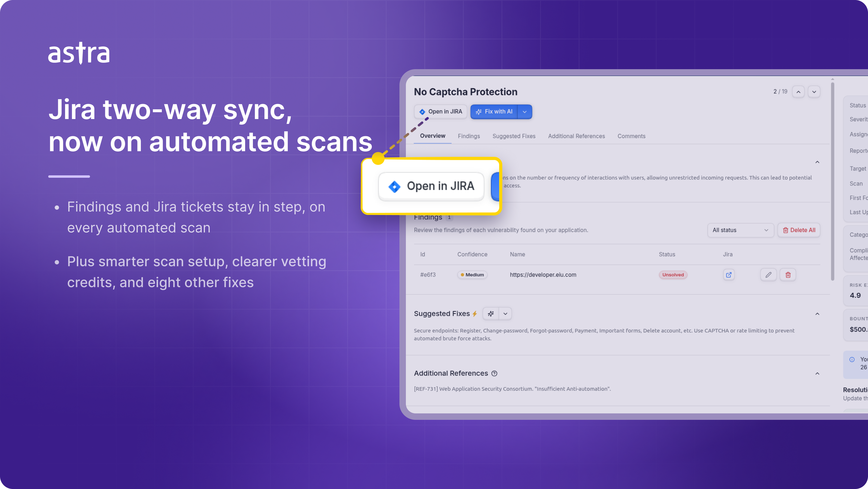This screenshot has height=489, width=868.
Task: Click the Delete All button
Action: click(799, 230)
